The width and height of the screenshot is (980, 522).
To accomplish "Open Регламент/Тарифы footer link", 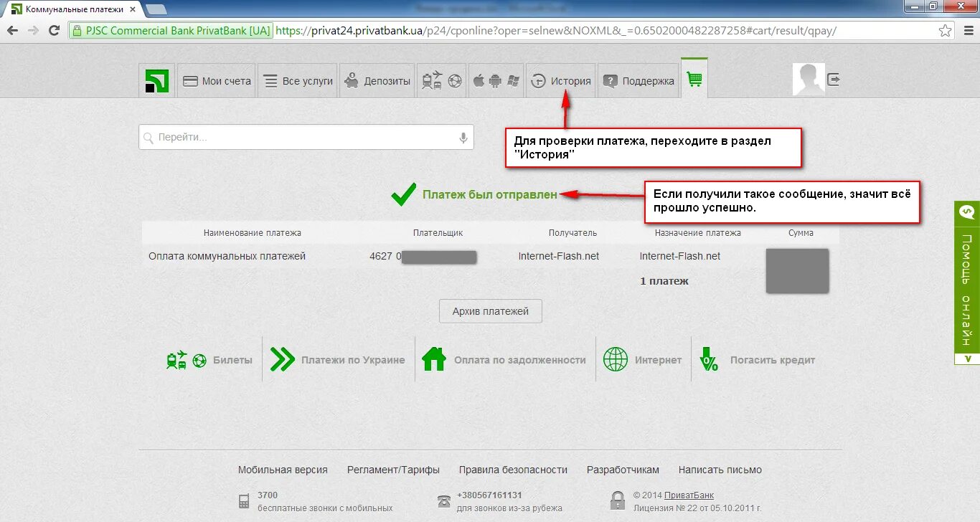I will [393, 470].
